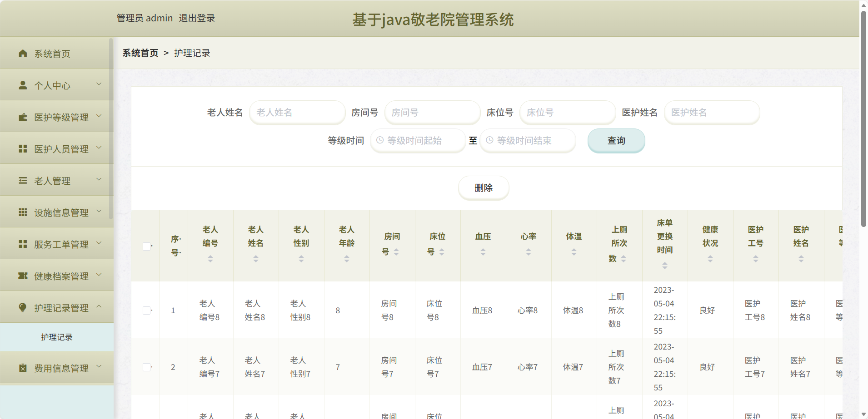Expand the 健康档案管理 menu chevron
The image size is (868, 419).
[x=99, y=275]
